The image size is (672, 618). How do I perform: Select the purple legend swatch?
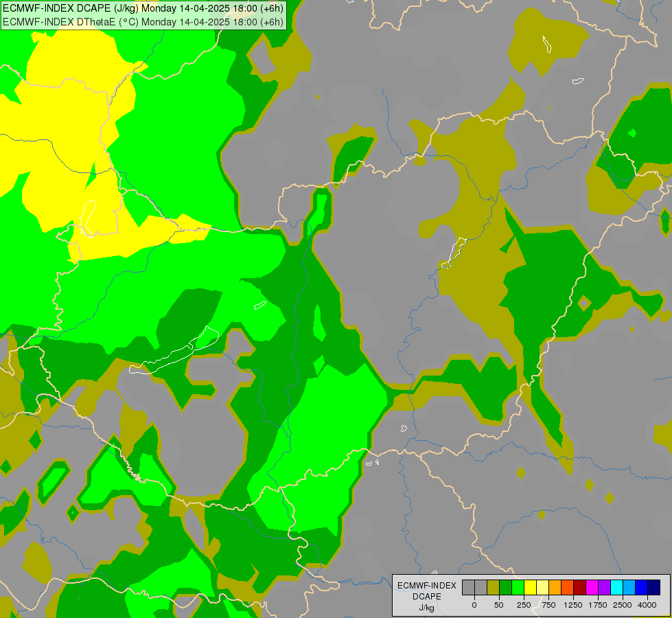click(x=605, y=587)
